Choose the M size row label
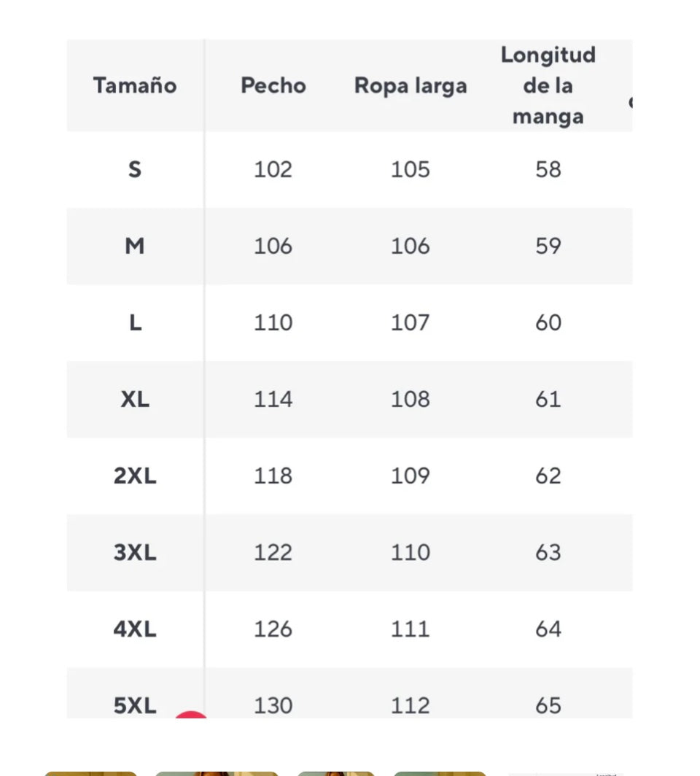This screenshot has height=776, width=700. [x=135, y=246]
